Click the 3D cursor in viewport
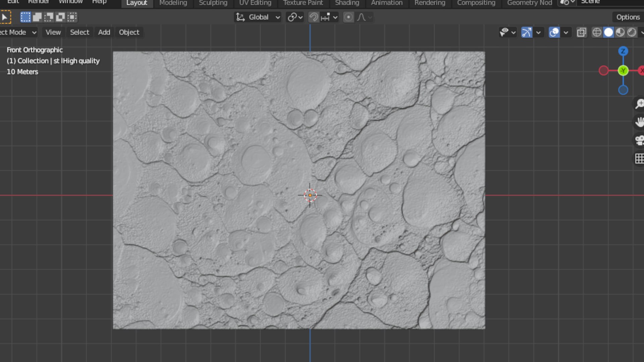Image resolution: width=644 pixels, height=362 pixels. point(310,195)
